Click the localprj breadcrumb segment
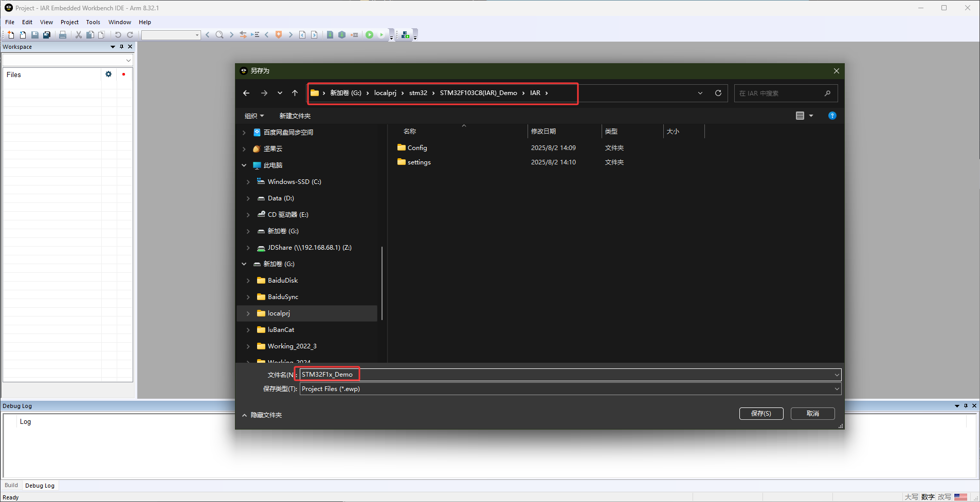The height and width of the screenshot is (502, 980). [385, 93]
